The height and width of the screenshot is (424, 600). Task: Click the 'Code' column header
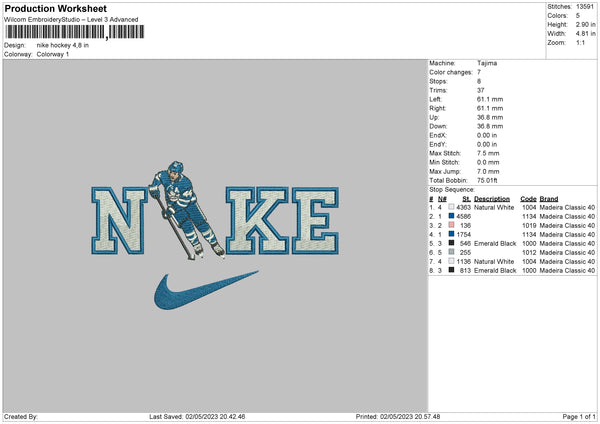528,199
